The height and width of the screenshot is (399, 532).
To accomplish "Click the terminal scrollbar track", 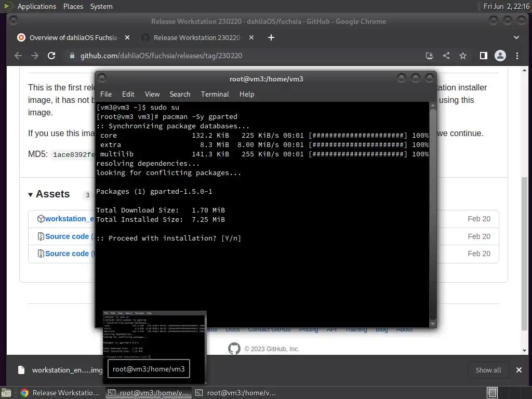I will (x=433, y=214).
